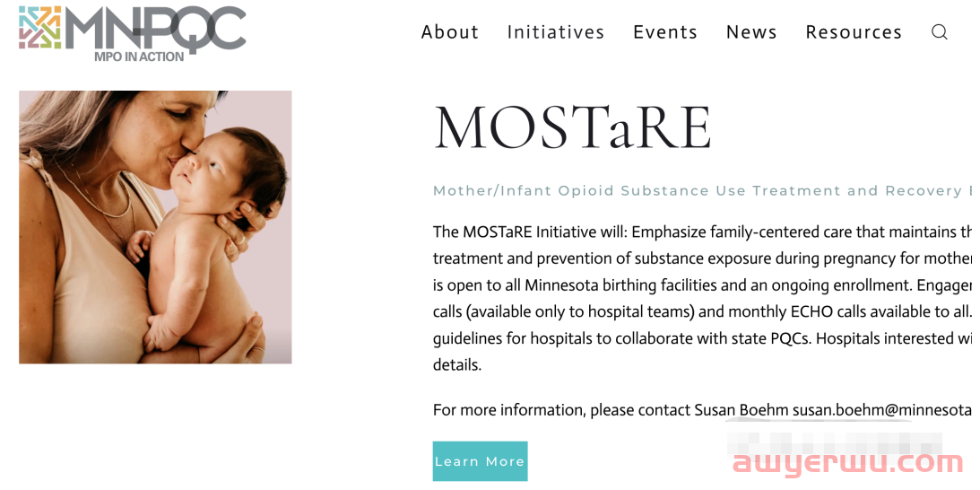
Task: Click the MOSTaRE page heading
Action: click(x=572, y=127)
